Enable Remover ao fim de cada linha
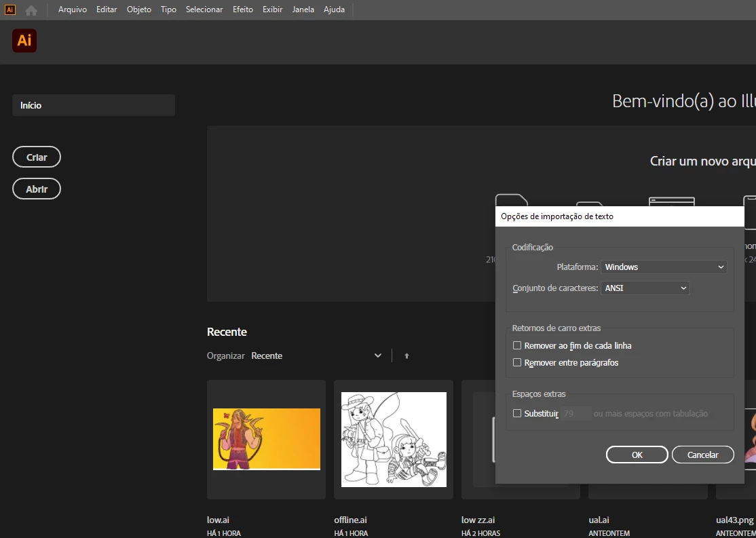The image size is (756, 538). coord(517,345)
